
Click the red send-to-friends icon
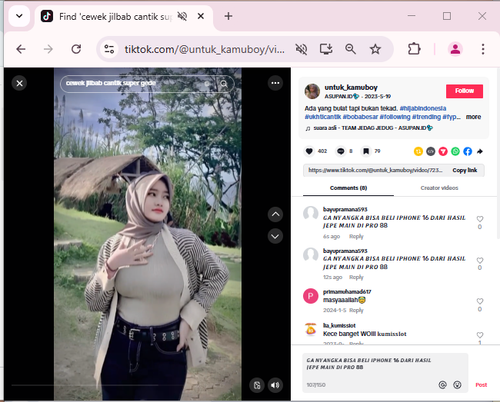[443, 151]
